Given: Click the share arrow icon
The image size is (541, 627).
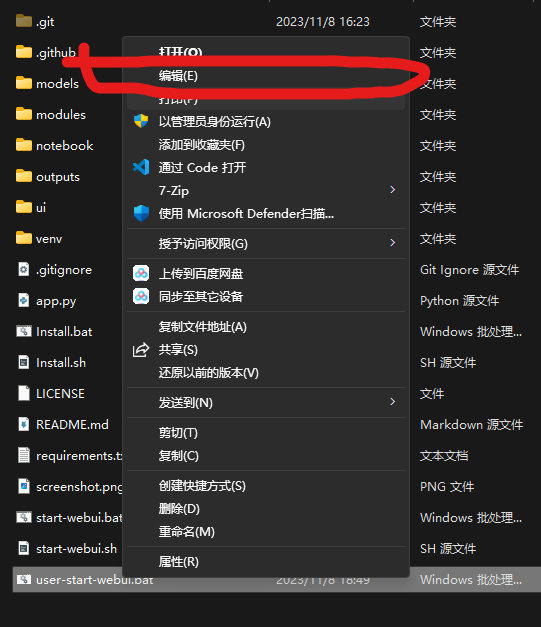Looking at the screenshot, I should (141, 350).
